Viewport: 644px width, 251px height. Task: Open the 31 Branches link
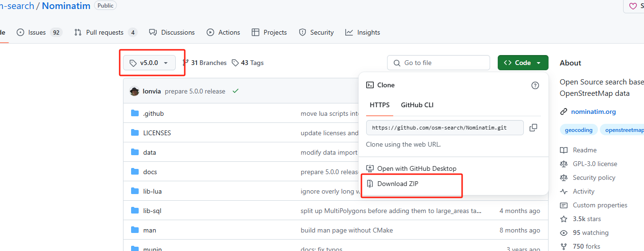(x=205, y=63)
